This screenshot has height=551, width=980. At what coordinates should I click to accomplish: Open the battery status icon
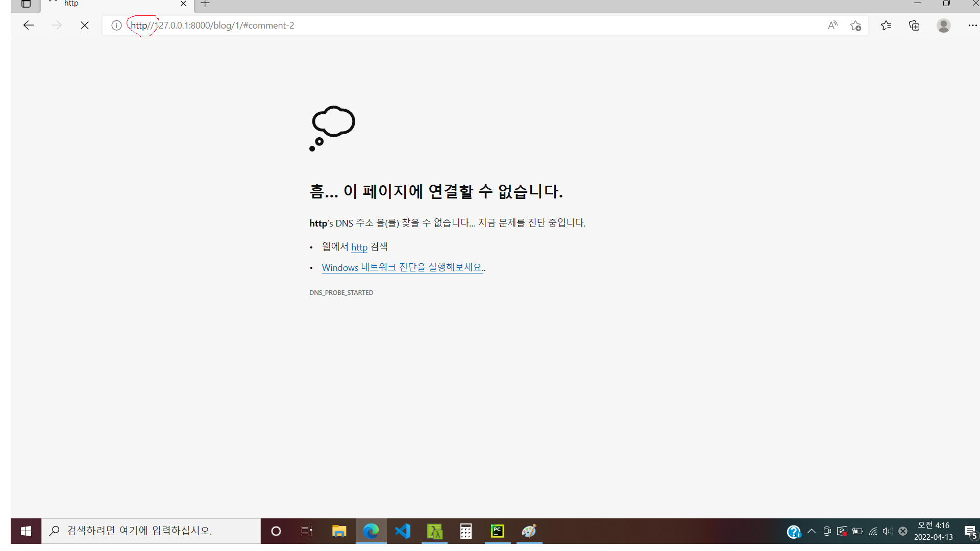[x=858, y=531]
